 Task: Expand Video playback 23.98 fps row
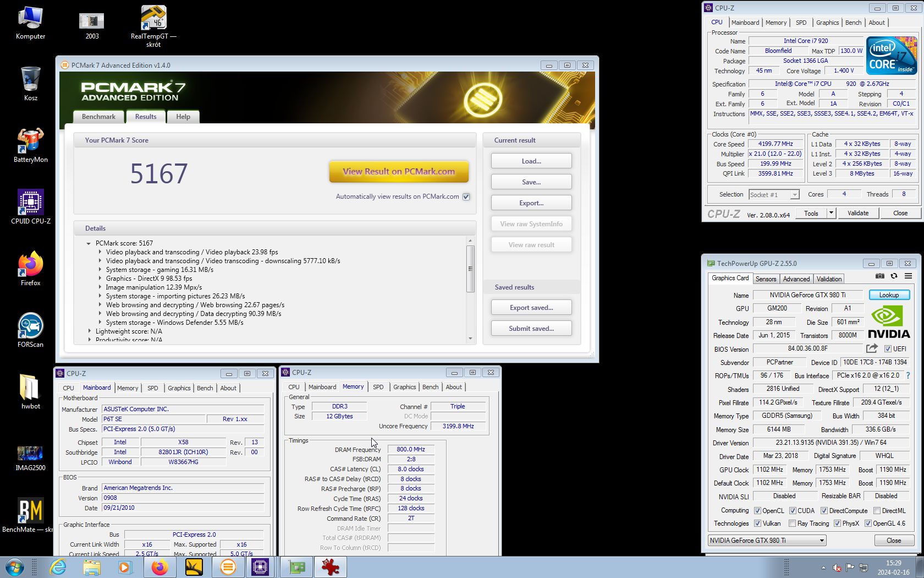100,252
